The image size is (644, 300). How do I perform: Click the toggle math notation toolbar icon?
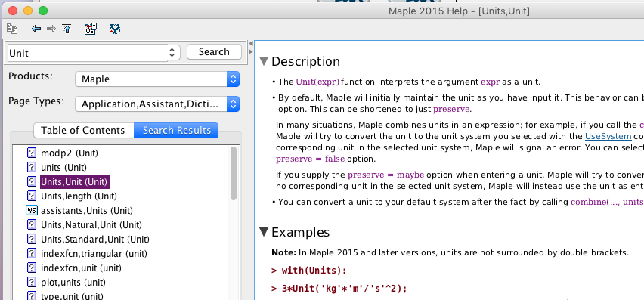point(115,29)
